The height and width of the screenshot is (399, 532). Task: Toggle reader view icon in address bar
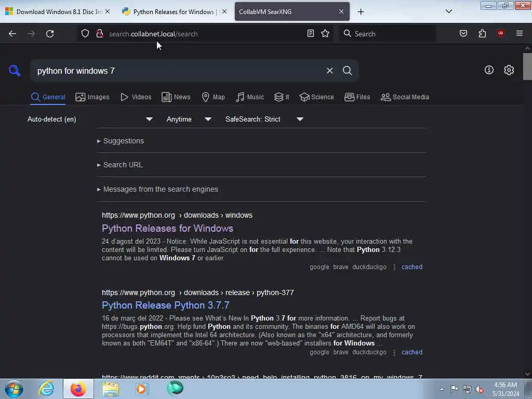point(311,33)
